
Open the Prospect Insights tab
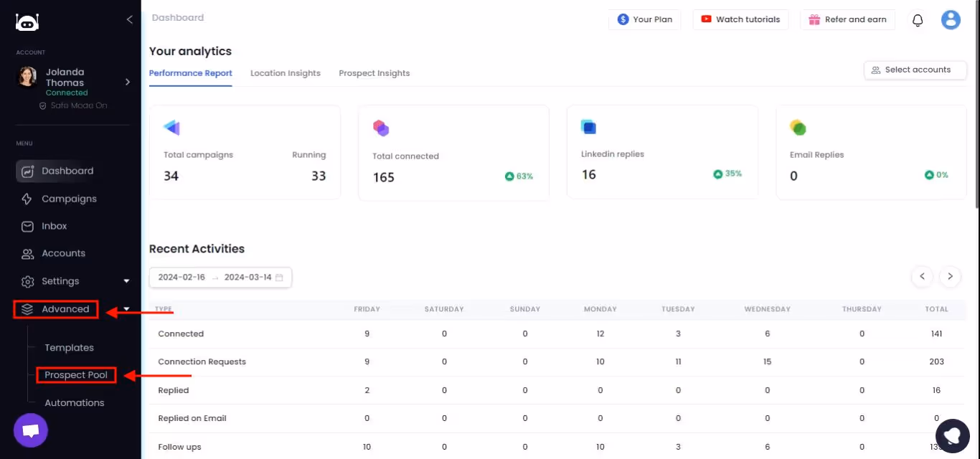374,72
